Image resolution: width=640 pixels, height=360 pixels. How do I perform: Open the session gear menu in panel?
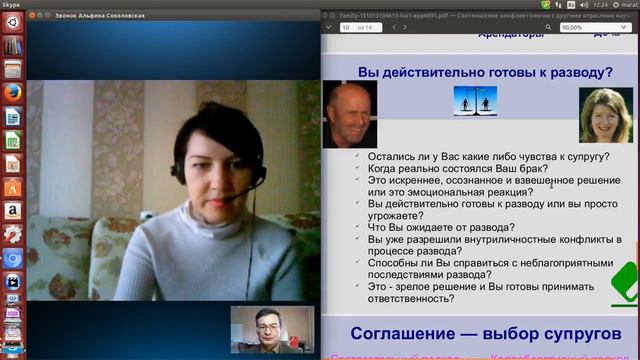tap(616, 4)
